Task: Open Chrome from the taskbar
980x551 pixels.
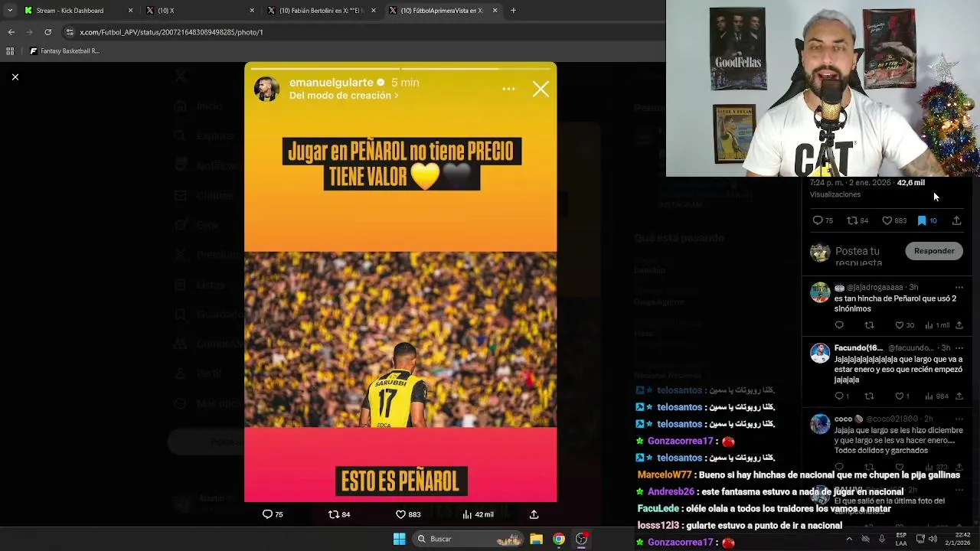Action: coord(559,539)
